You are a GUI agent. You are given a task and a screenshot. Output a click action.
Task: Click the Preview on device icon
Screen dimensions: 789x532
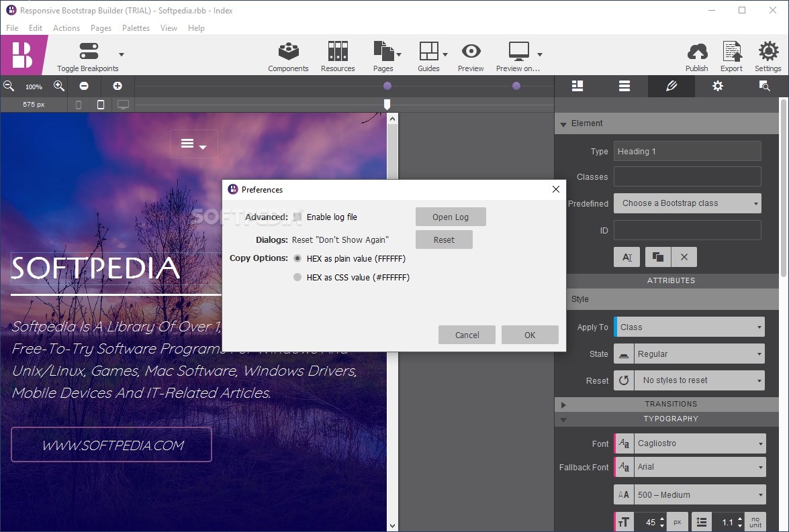click(518, 51)
